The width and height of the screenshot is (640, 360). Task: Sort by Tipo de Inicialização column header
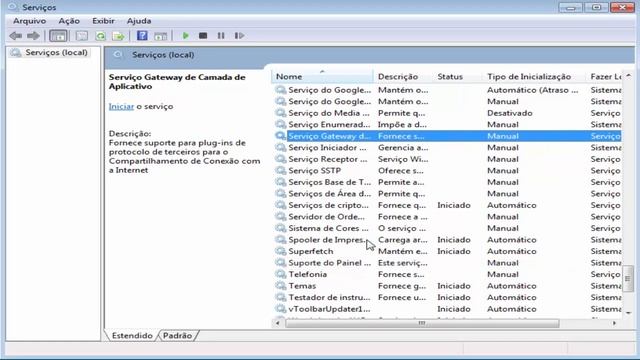tap(535, 77)
